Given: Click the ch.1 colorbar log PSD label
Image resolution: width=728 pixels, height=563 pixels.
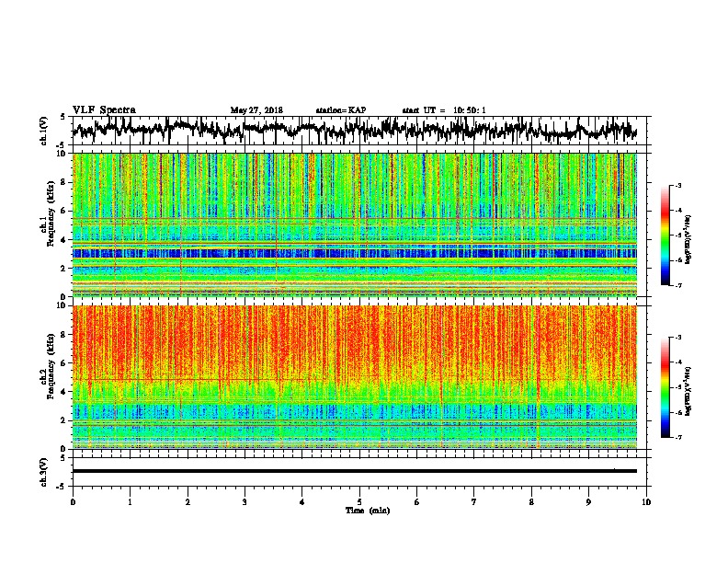Looking at the screenshot, I should tap(688, 240).
